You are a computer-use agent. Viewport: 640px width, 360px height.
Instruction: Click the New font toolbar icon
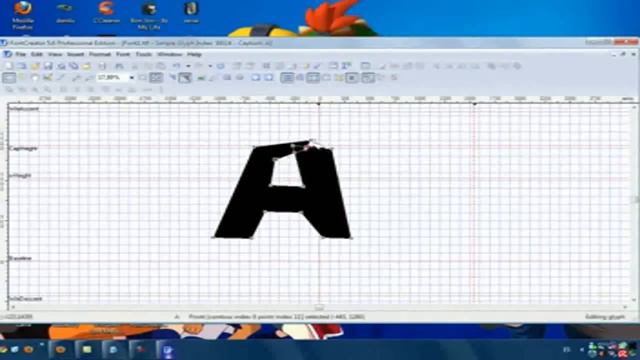9,66
